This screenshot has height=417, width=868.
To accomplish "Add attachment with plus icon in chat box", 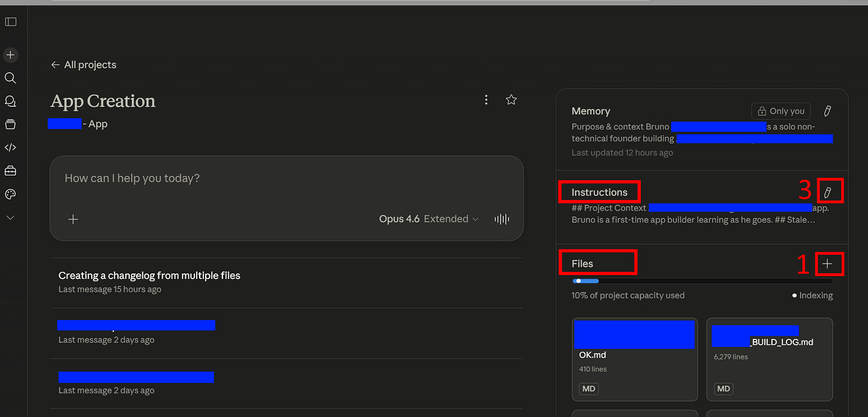I will click(x=73, y=219).
